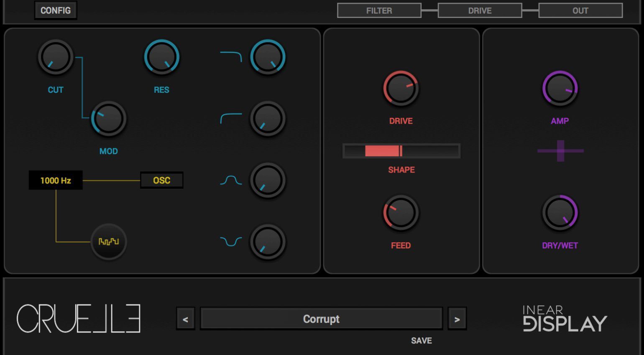Click the high-pass filter level knob
The image size is (644, 355).
pyautogui.click(x=268, y=119)
